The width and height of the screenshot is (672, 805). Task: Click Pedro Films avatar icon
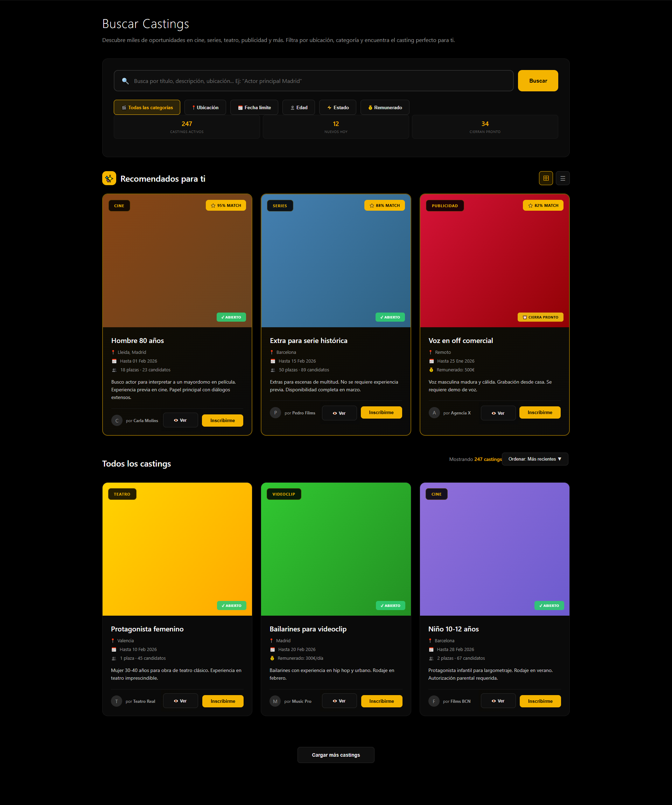[275, 413]
